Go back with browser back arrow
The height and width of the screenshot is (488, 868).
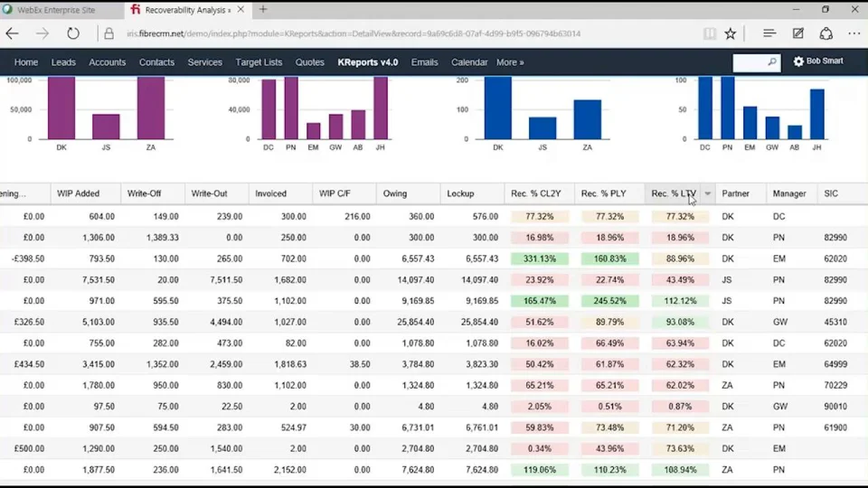12,33
